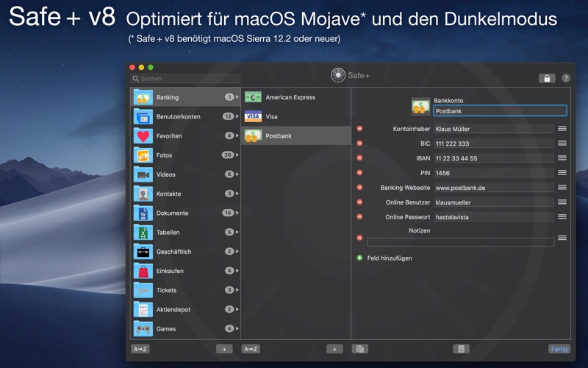Expand Favoriten category arrow

pos(237,135)
